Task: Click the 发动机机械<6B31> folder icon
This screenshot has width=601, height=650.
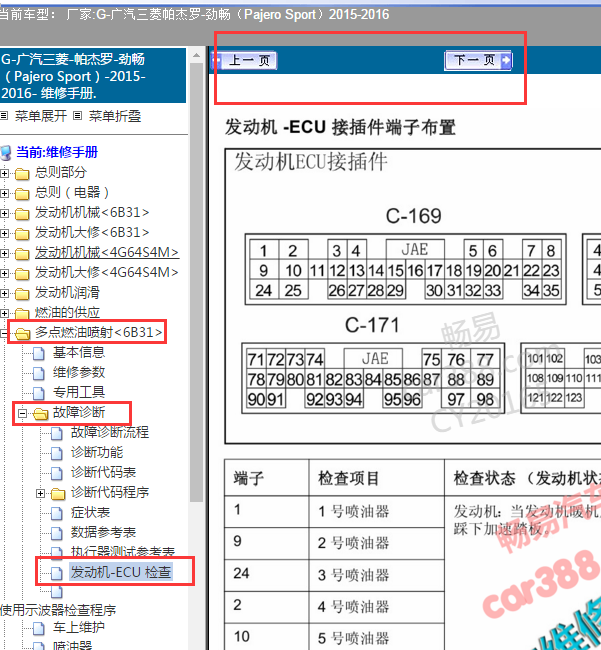Action: [22, 213]
